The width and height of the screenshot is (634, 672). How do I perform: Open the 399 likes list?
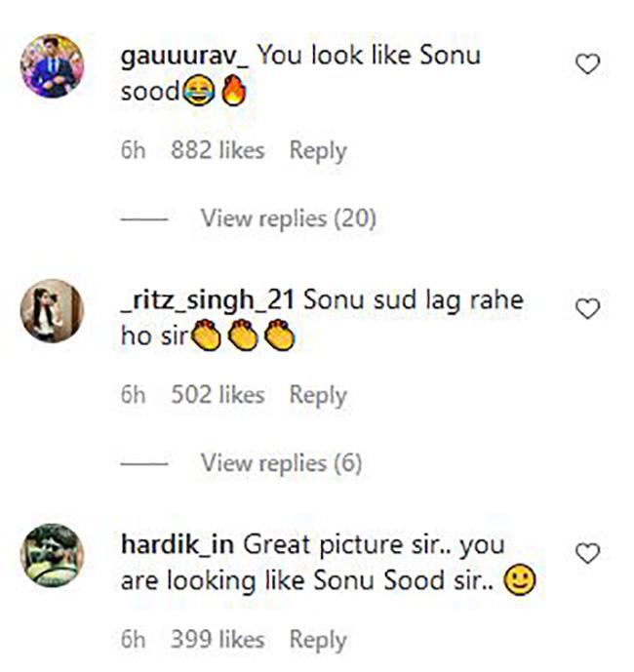218,640
